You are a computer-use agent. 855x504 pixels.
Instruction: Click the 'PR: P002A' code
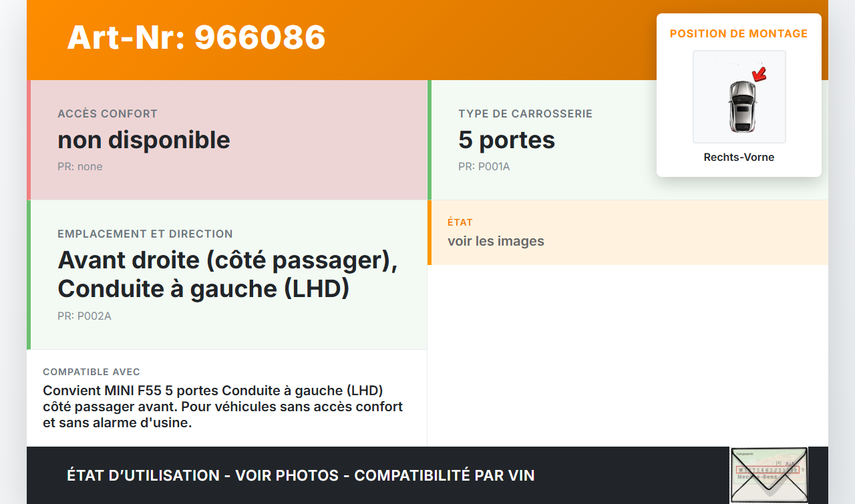[84, 316]
